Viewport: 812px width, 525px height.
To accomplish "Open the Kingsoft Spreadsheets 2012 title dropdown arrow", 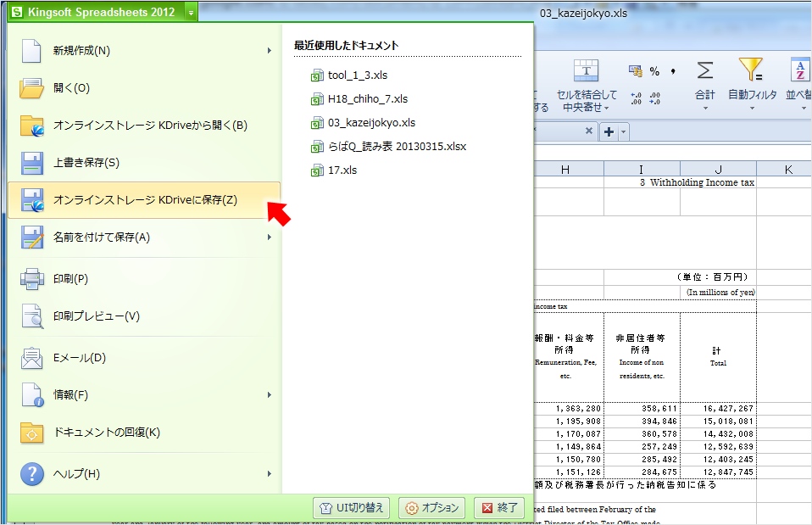I will pos(191,13).
